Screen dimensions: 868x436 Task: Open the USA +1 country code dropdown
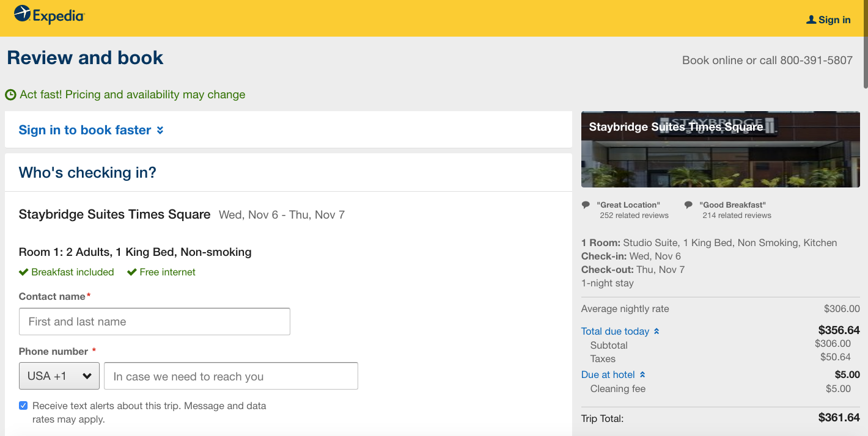59,376
